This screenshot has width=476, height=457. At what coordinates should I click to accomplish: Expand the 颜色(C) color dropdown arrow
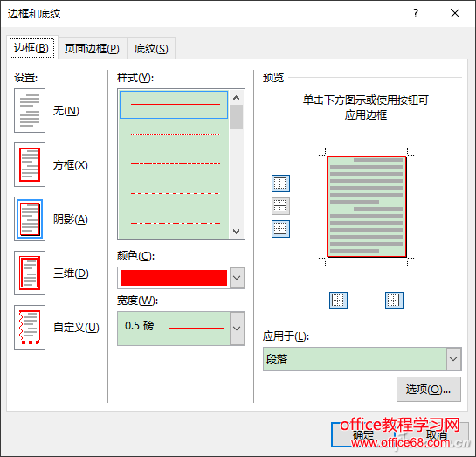tap(237, 278)
